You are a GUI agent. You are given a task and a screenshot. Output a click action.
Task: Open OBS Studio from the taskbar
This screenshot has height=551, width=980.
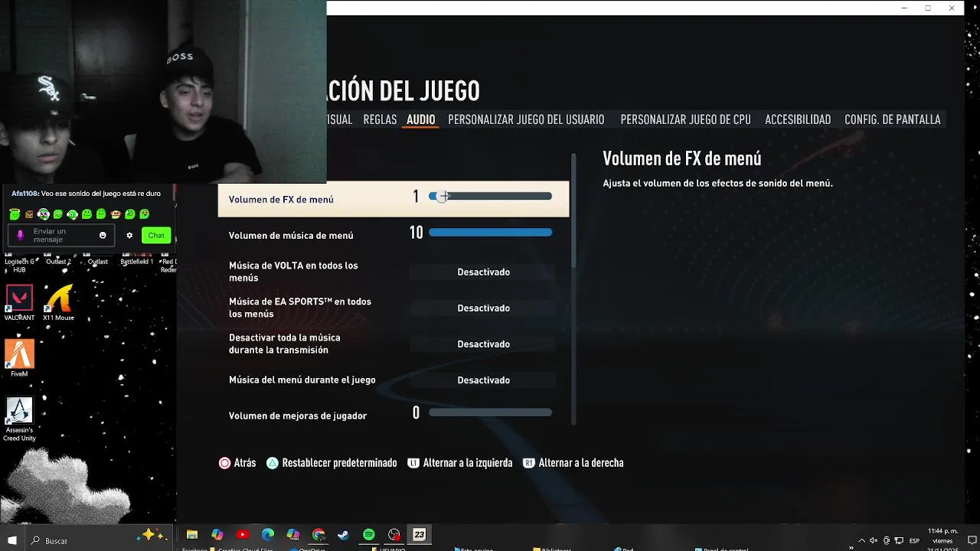pyautogui.click(x=394, y=535)
